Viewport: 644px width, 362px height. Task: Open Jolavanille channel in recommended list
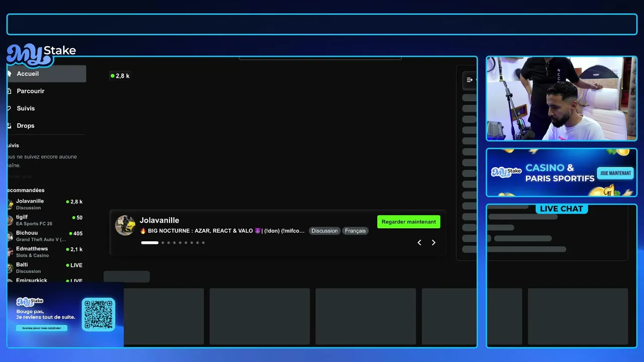point(45,204)
